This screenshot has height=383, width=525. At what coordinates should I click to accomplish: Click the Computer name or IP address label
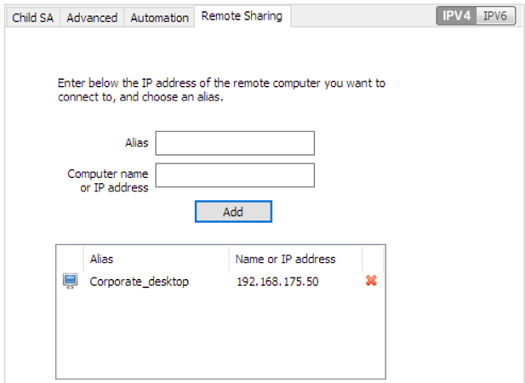[108, 181]
